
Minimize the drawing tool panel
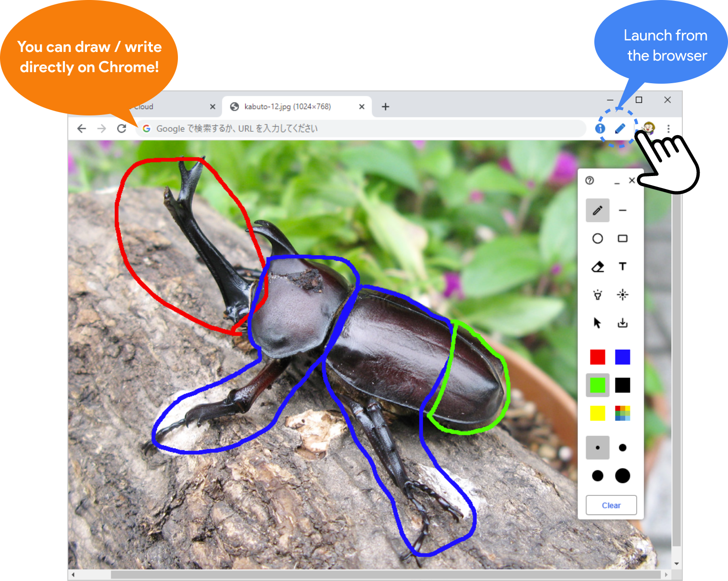pyautogui.click(x=617, y=182)
